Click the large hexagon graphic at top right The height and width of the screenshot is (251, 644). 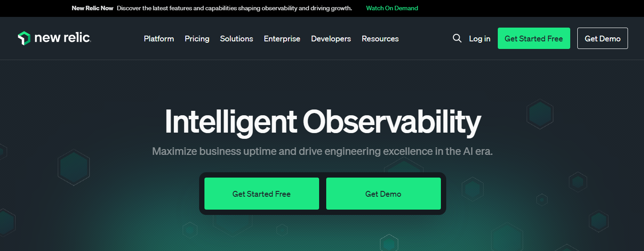pyautogui.click(x=540, y=114)
